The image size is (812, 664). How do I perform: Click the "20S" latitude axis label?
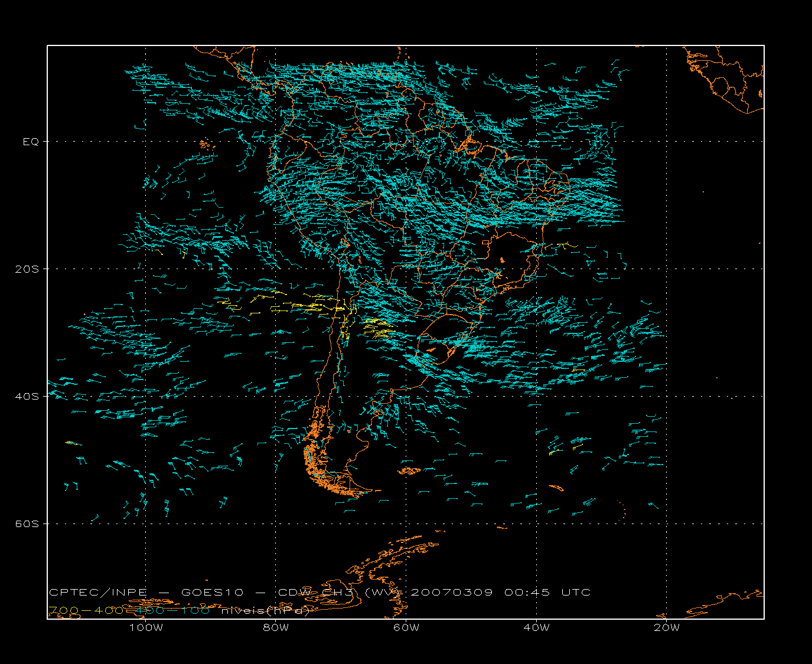27,269
